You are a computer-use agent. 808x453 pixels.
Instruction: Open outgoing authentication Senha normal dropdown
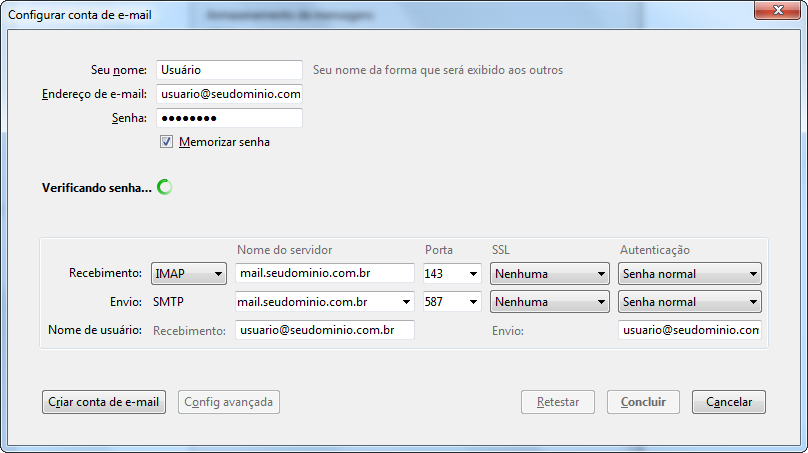[x=689, y=302]
